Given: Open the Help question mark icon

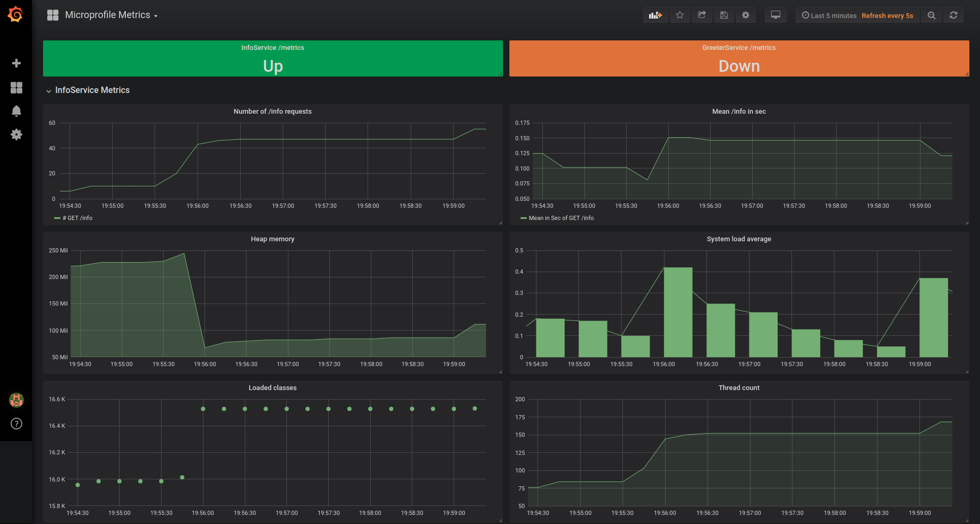Looking at the screenshot, I should pos(16,424).
